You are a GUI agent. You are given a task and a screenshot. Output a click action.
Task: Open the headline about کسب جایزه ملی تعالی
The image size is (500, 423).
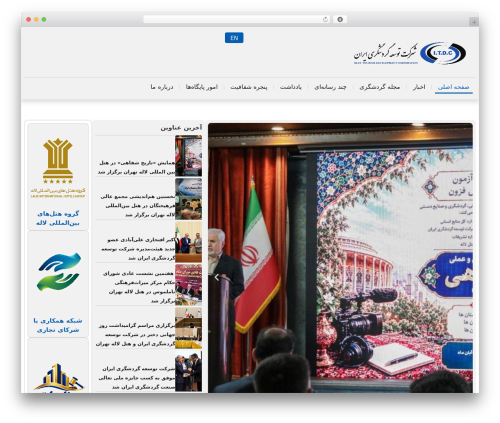pos(137,378)
